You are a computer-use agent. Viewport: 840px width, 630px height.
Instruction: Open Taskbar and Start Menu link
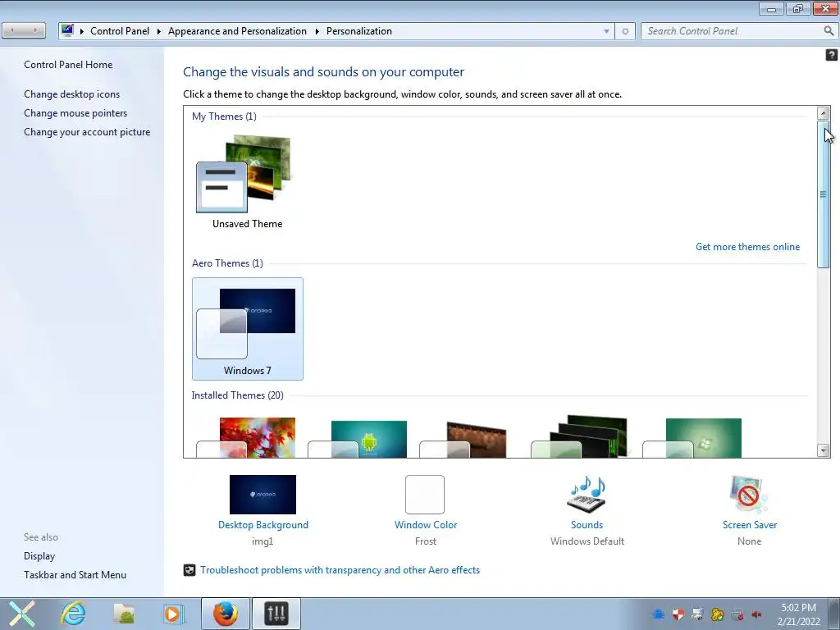[x=75, y=575]
